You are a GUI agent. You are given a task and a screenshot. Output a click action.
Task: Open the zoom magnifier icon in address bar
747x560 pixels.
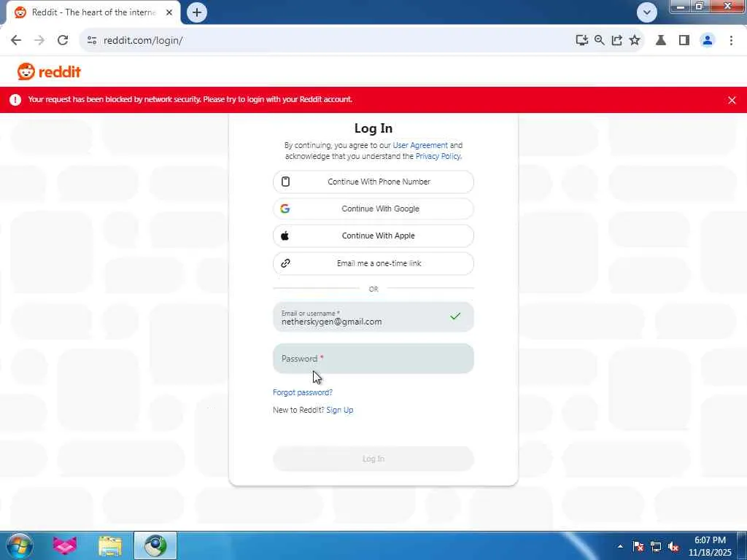600,41
